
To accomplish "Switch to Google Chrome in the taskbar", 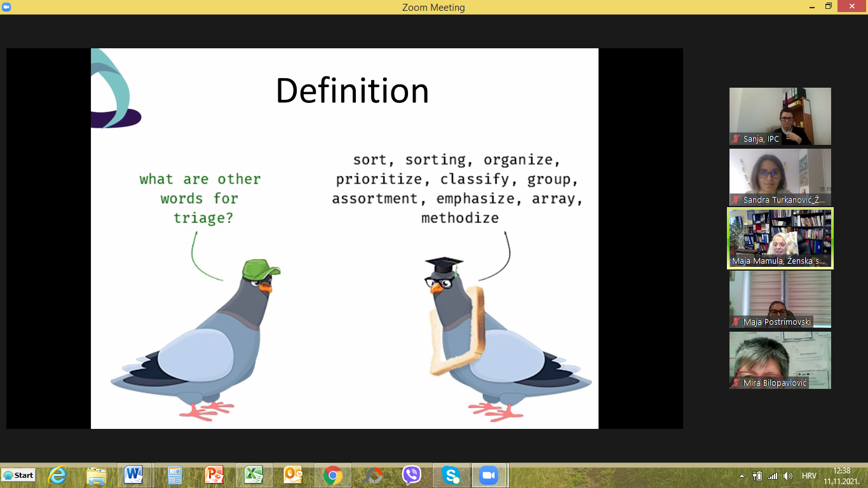I will [332, 475].
